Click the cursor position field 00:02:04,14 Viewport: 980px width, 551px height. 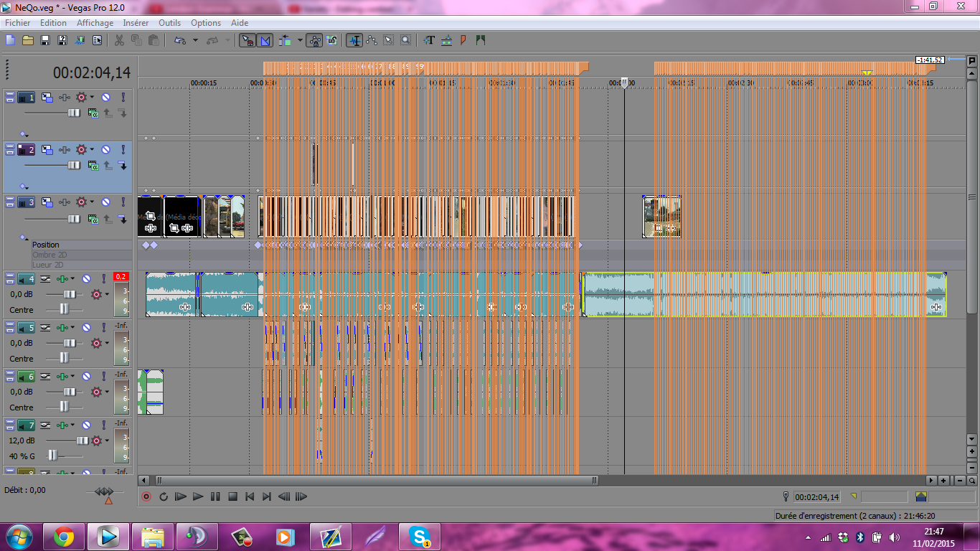817,496
